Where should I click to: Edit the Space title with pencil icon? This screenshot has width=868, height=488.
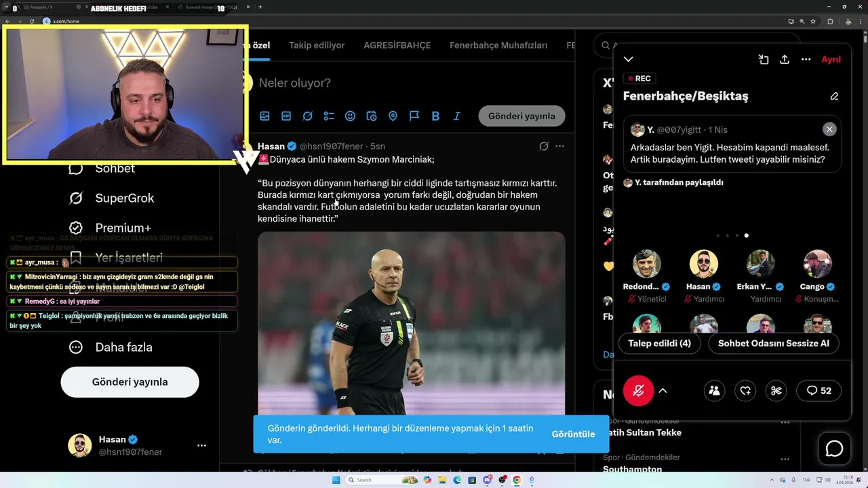coord(834,96)
